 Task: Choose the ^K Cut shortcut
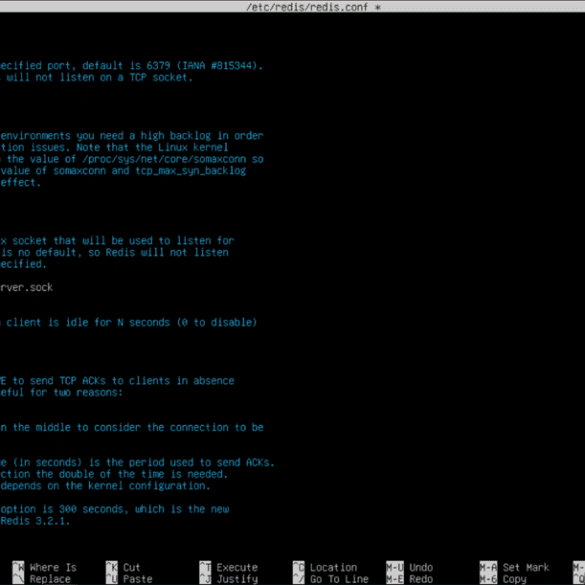pyautogui.click(x=123, y=567)
